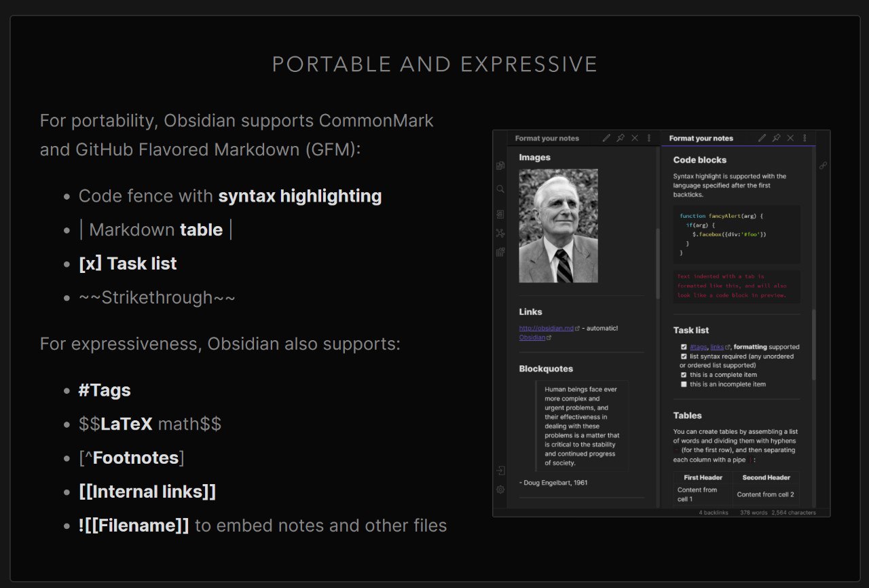
Task: Click the '- Doug Engelbart, 1961' attribution text
Action: [x=553, y=483]
